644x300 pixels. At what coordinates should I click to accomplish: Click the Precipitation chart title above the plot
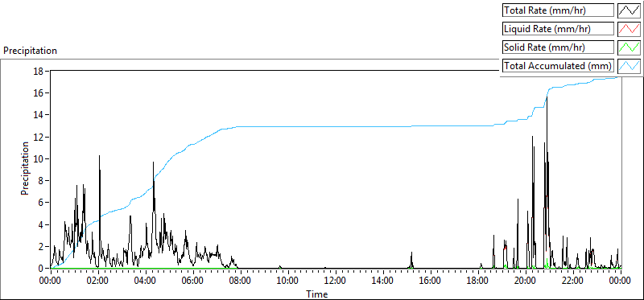tap(30, 51)
